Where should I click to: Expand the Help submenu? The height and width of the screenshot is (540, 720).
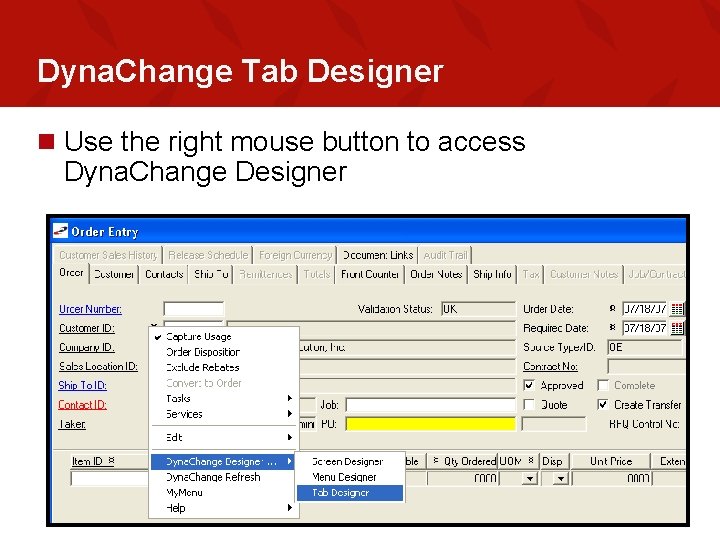[x=224, y=508]
